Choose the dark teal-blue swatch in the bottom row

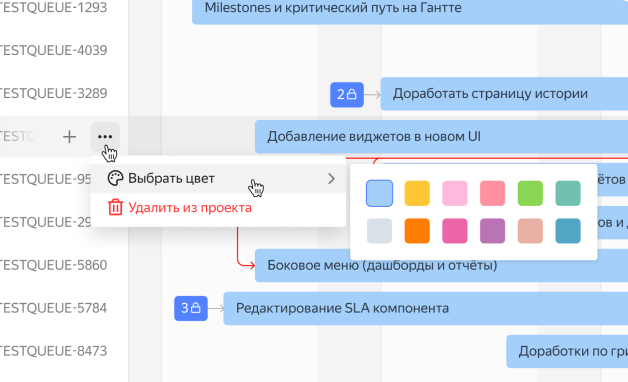coord(568,231)
